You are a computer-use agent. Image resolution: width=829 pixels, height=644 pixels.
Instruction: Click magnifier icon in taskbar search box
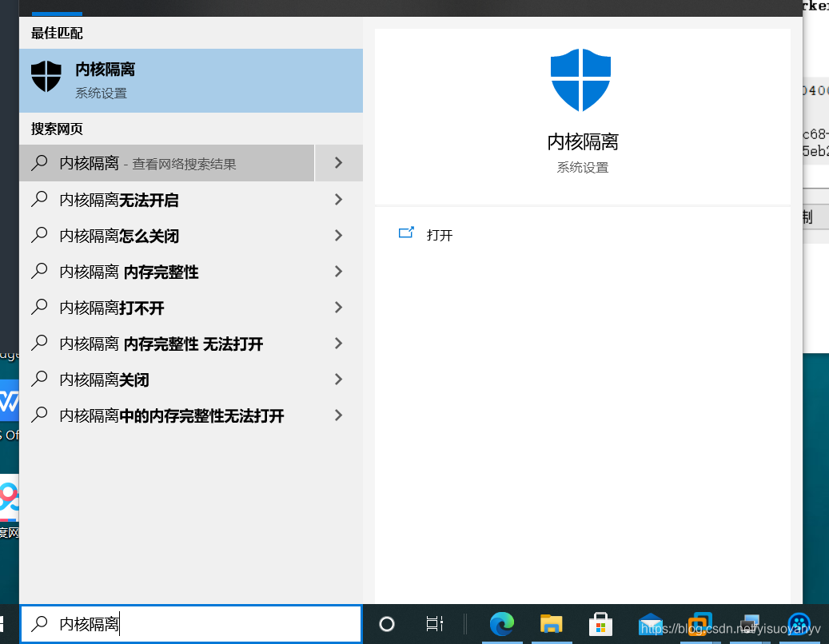(39, 624)
